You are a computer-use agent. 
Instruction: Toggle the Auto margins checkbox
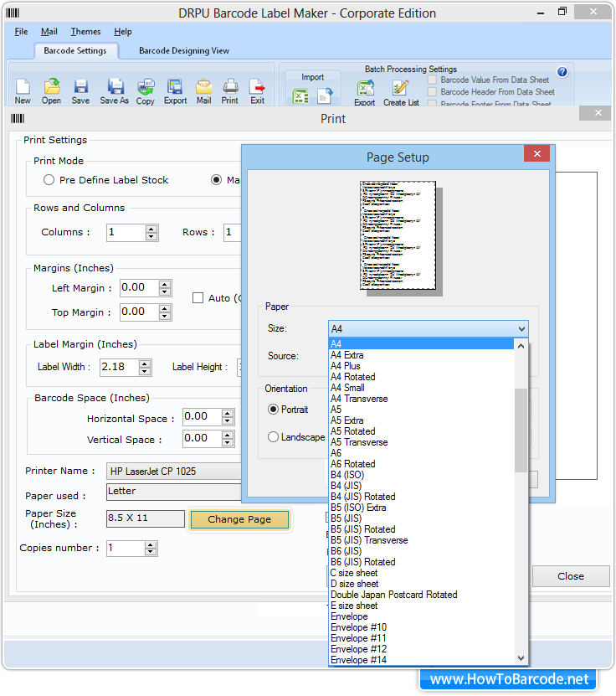[198, 298]
